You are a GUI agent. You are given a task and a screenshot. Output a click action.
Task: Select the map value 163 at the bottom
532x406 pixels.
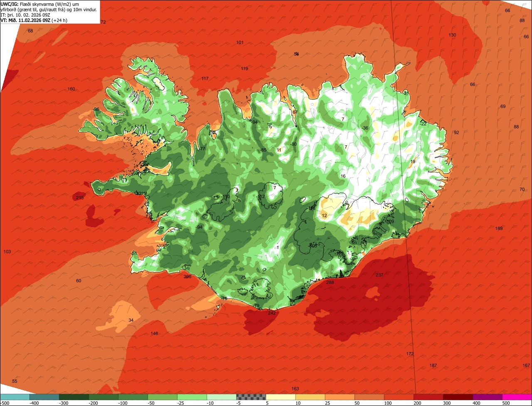tap(295, 389)
